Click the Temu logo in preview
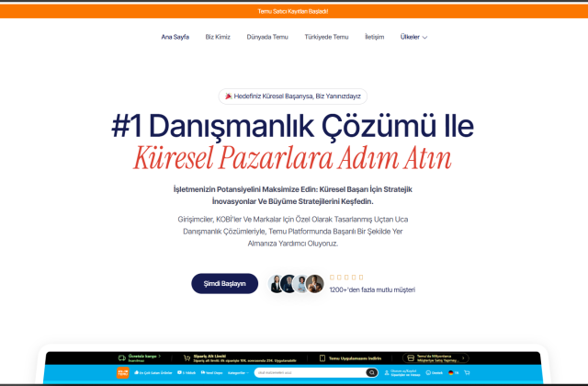Screen dimensions: 588x386 pos(119,372)
